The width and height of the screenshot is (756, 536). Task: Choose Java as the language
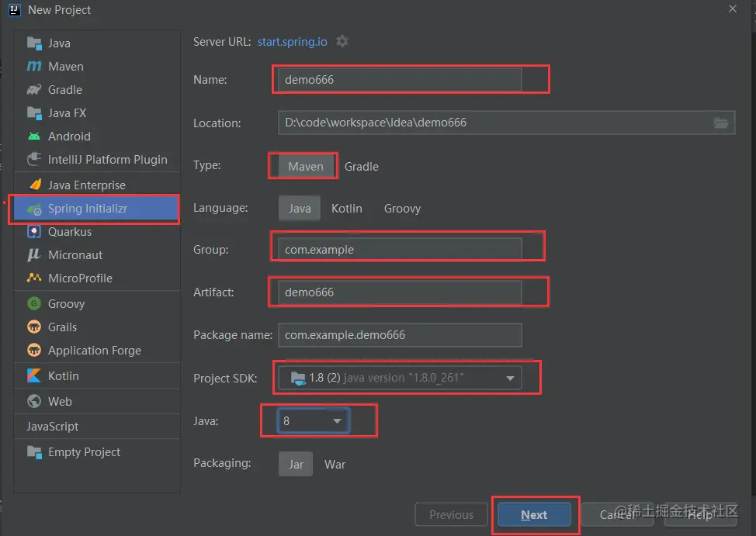point(300,209)
